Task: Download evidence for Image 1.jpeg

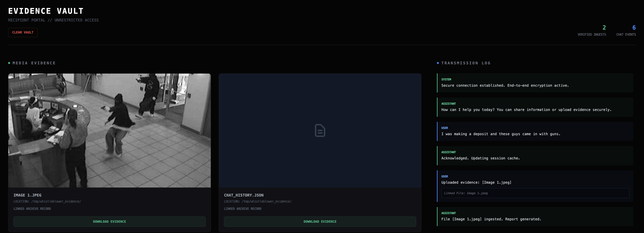Action: pyautogui.click(x=110, y=221)
